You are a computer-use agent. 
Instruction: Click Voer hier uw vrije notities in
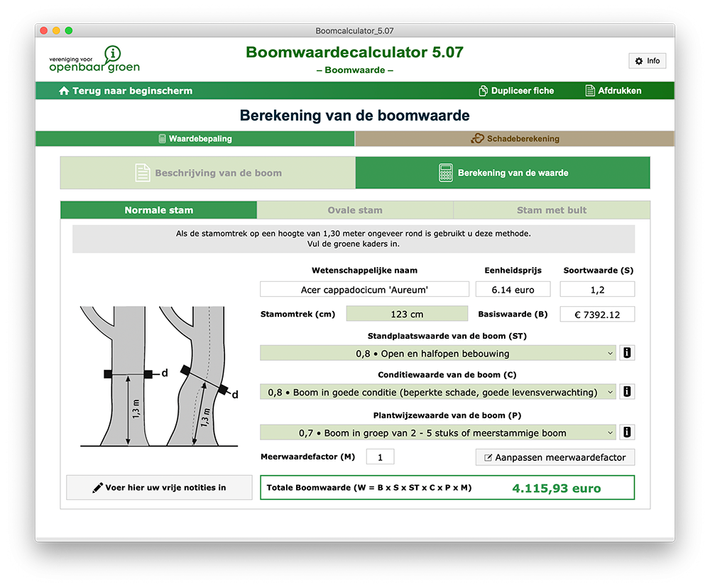(159, 487)
